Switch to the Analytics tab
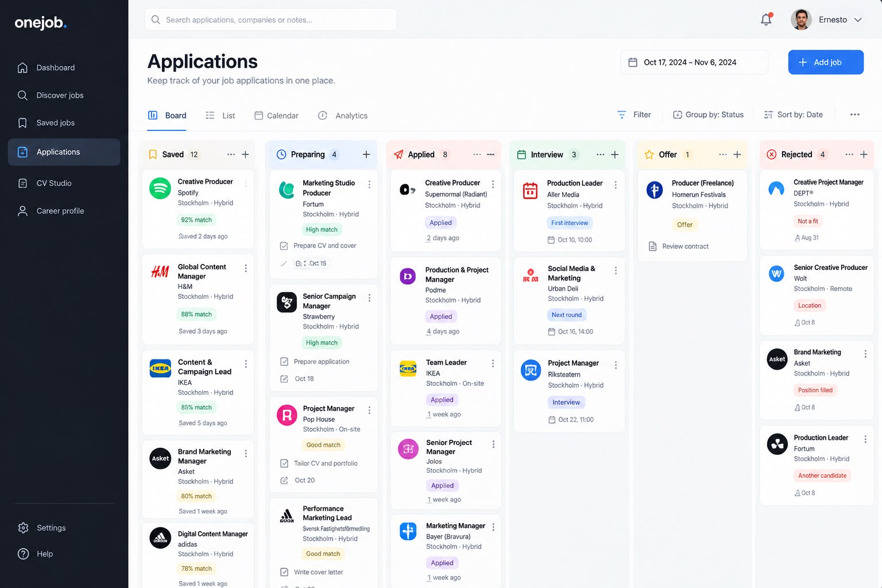Image resolution: width=882 pixels, height=588 pixels. point(343,115)
